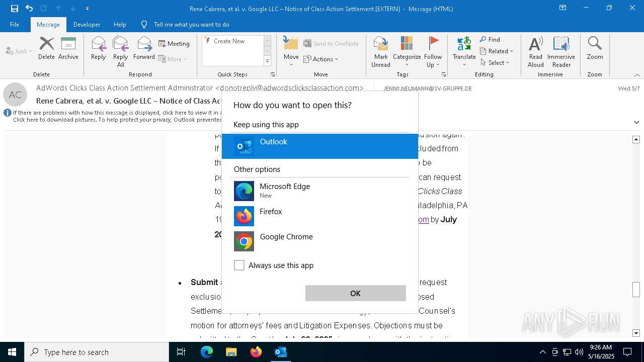644x362 pixels.
Task: Choose Google Chrome from the list
Action: coord(320,241)
